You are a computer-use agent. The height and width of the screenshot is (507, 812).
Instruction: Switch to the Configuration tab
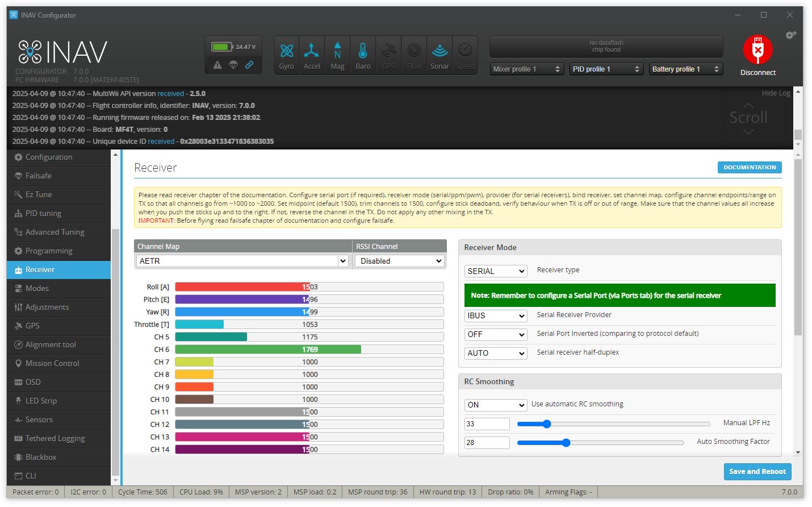(59, 157)
